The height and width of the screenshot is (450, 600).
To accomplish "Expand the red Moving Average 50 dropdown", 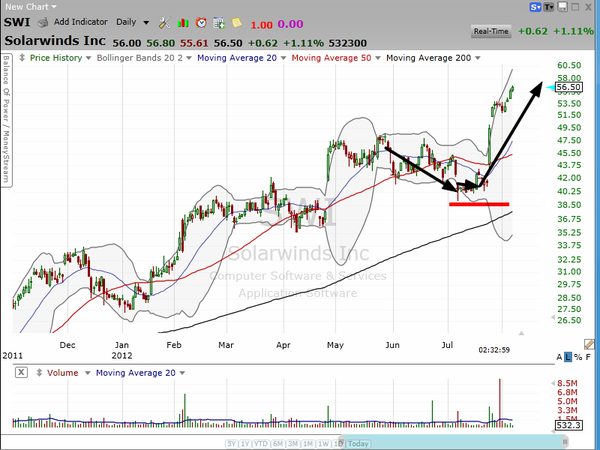I will (x=378, y=58).
